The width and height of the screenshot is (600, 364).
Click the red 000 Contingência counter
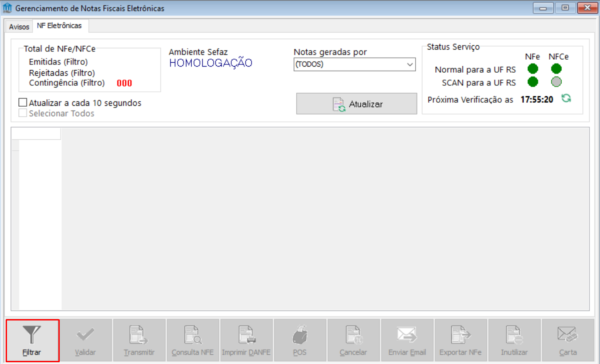[x=124, y=83]
